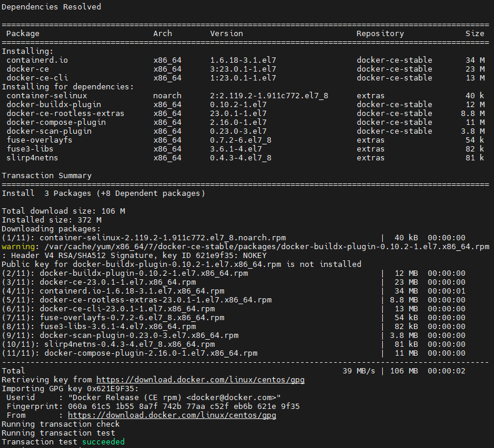494x448 pixels.
Task: Click 'Running transaction test' line
Action: pyautogui.click(x=59, y=433)
